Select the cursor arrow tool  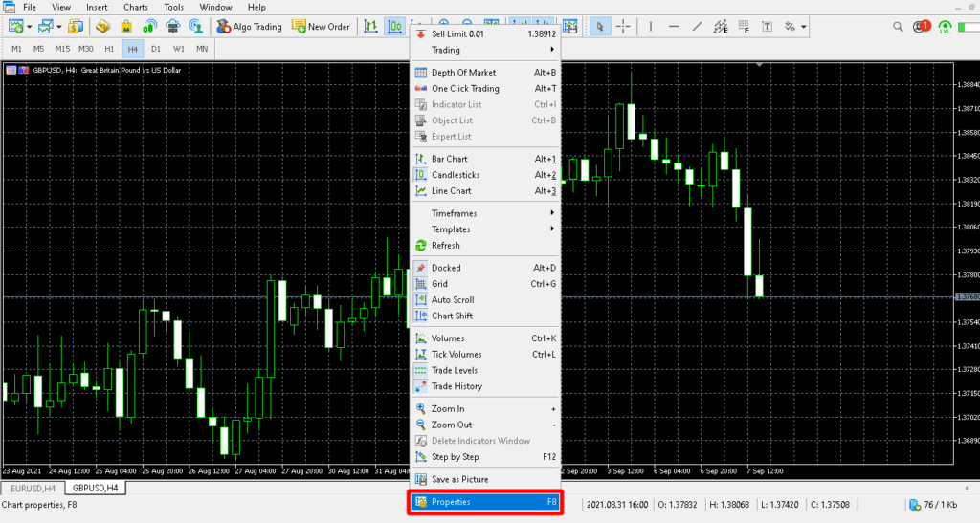(x=600, y=27)
